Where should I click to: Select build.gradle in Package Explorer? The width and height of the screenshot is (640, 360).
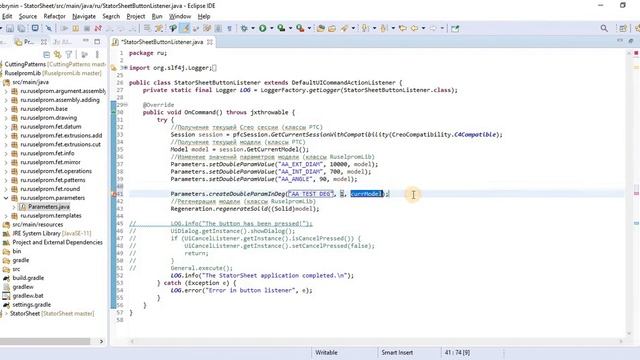coord(28,278)
